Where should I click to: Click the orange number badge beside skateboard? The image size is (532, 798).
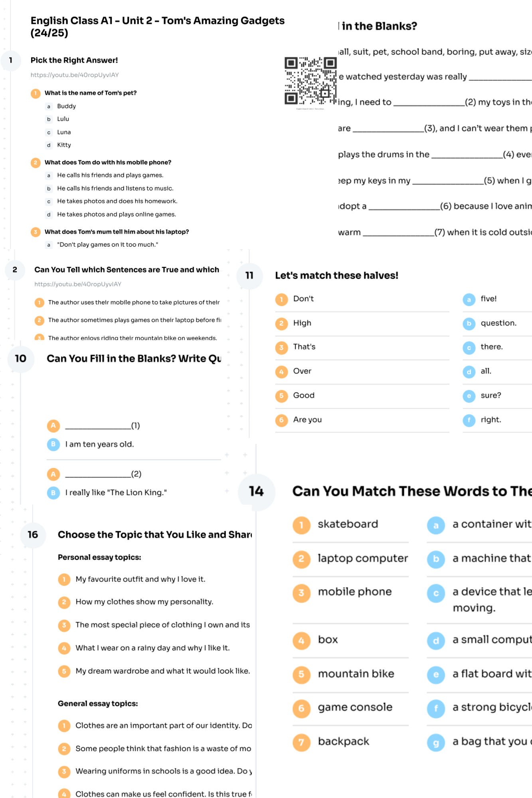pos(301,525)
